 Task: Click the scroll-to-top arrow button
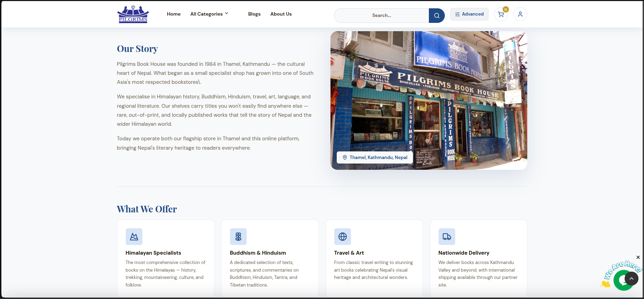click(632, 279)
